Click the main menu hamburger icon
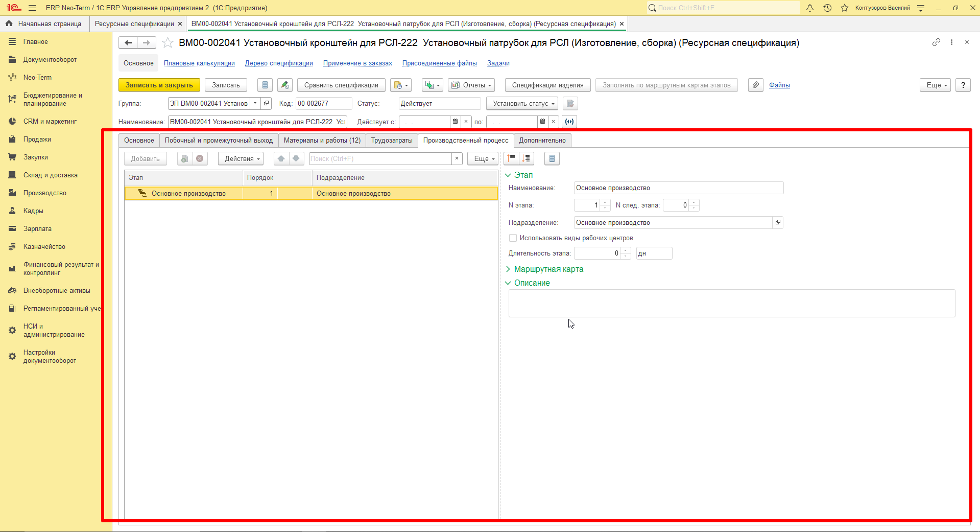This screenshot has height=532, width=980. click(x=32, y=8)
